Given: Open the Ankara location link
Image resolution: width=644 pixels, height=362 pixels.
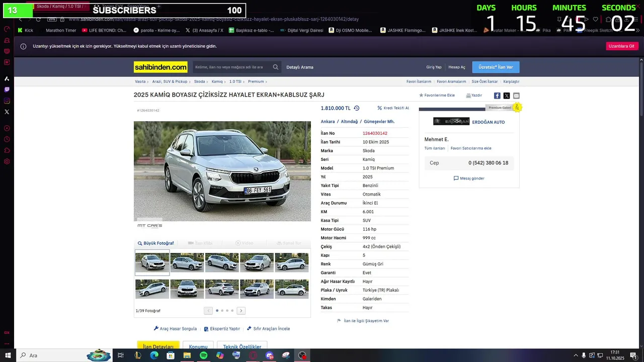Looking at the screenshot, I should tap(328, 122).
